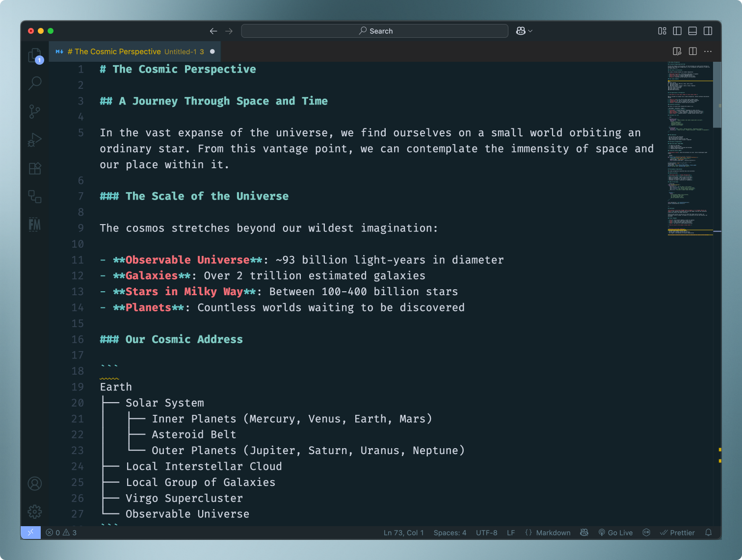Split the editor to the right
This screenshot has width=742, height=560.
[x=693, y=51]
